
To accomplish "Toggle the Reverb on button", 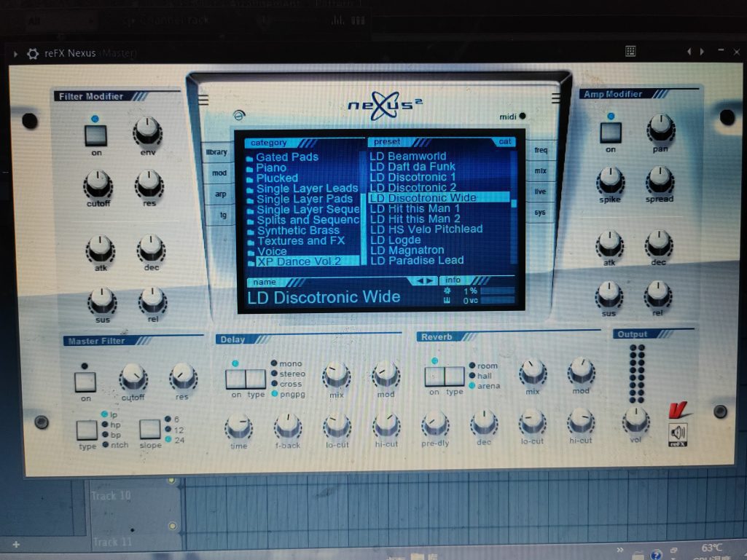I will [x=434, y=376].
